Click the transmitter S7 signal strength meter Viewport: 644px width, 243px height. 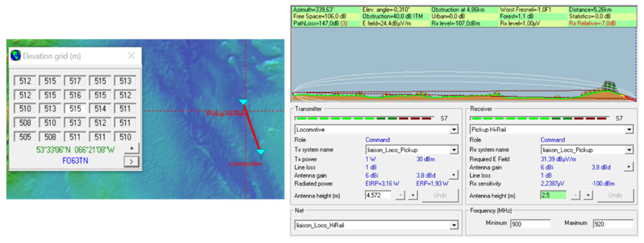click(364, 118)
